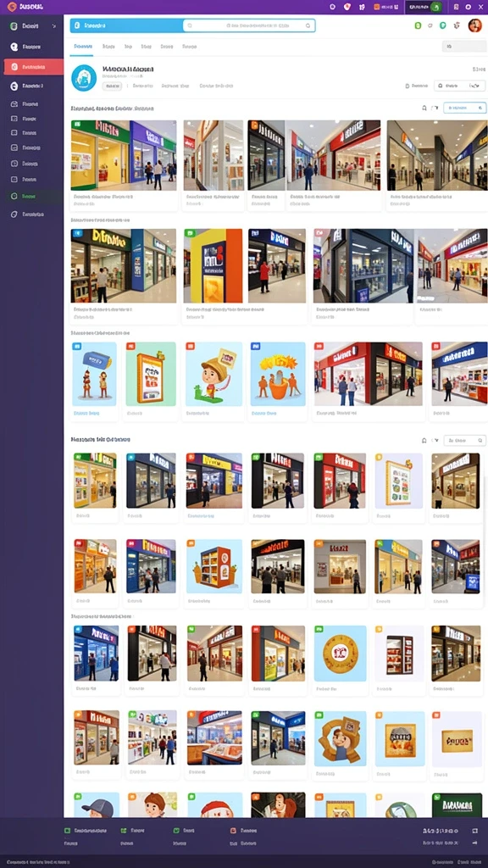
Task: Select the green highlighted sidebar item
Action: tap(33, 196)
